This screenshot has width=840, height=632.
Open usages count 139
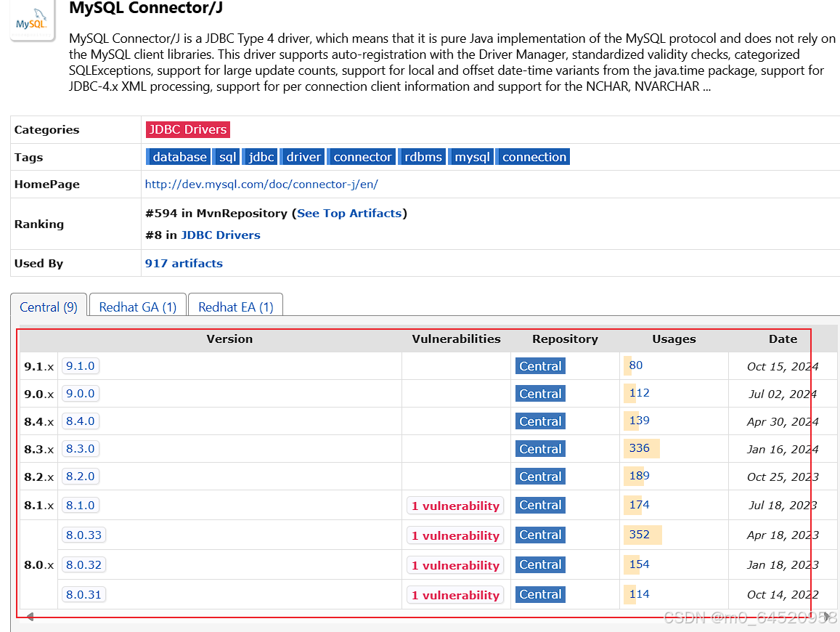(639, 421)
